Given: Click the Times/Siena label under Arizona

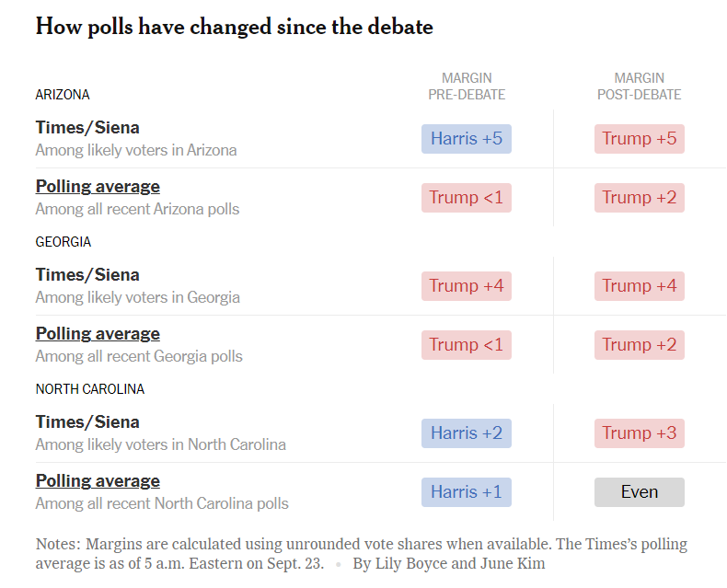Looking at the screenshot, I should [87, 128].
